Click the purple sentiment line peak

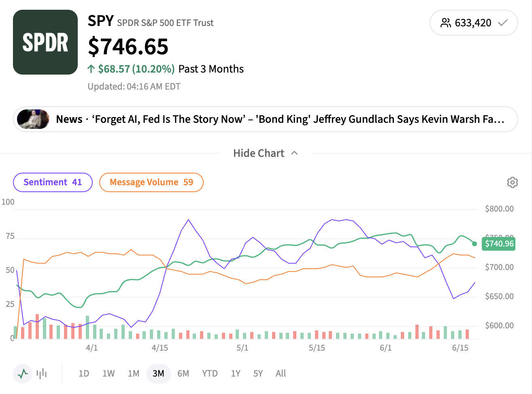(189, 220)
